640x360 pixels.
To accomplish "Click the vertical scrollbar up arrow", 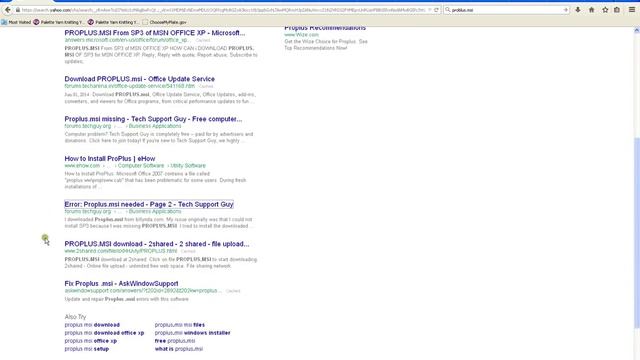I will pos(637,31).
